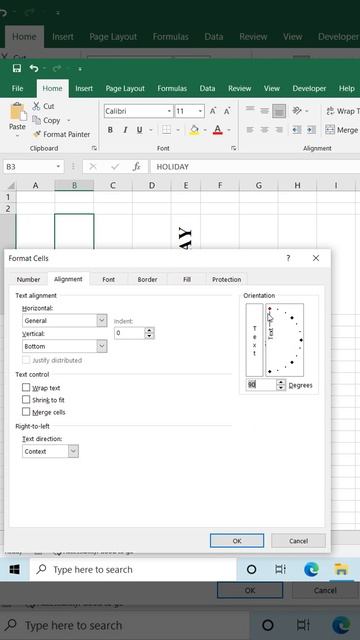Image resolution: width=360 pixels, height=640 pixels.
Task: Open the File ribbon tab
Action: (x=17, y=88)
